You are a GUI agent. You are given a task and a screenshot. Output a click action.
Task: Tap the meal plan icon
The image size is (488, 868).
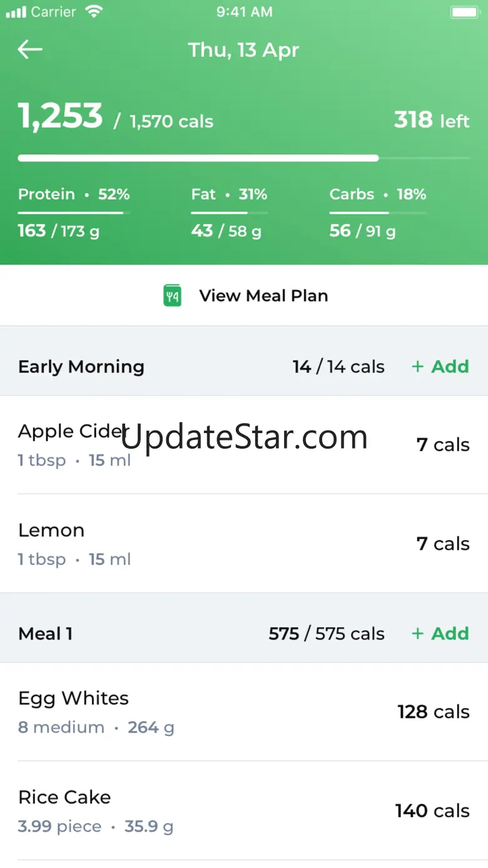(x=172, y=295)
